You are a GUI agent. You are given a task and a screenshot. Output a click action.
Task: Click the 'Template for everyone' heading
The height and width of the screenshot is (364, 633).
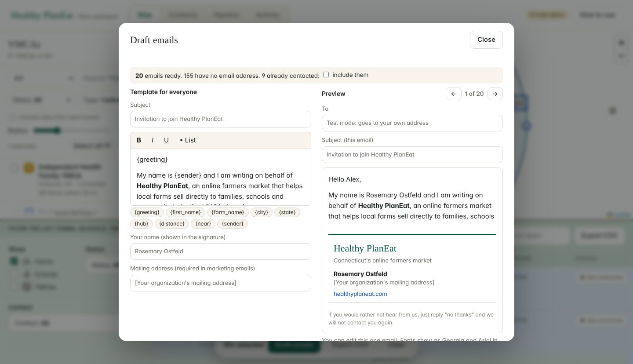pos(164,92)
